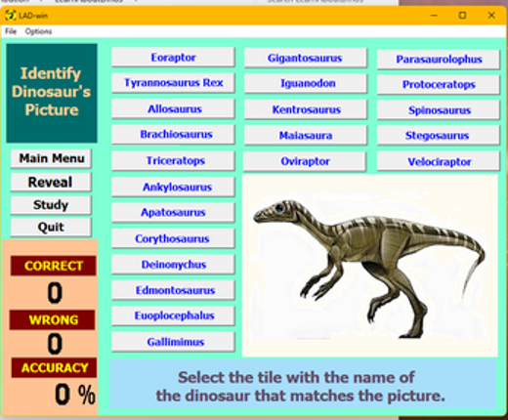Choose the Corythosaurus tile
Screen dimensions: 508x420
click(173, 238)
